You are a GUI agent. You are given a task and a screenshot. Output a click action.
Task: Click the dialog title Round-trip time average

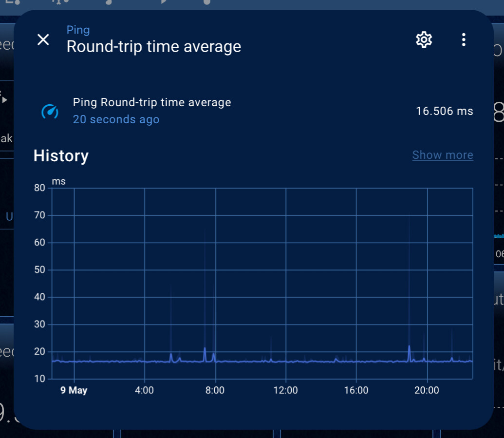[153, 47]
